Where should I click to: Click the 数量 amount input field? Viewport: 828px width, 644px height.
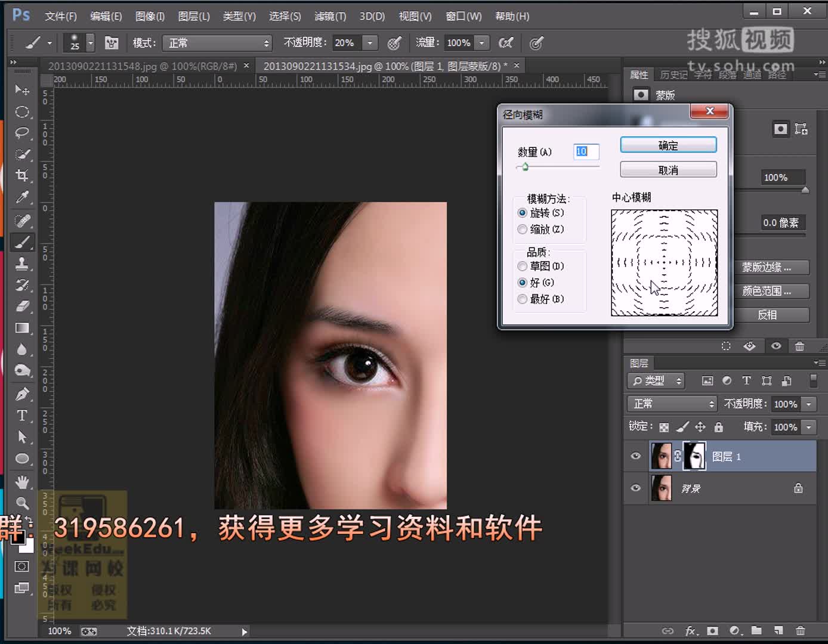[x=586, y=151]
